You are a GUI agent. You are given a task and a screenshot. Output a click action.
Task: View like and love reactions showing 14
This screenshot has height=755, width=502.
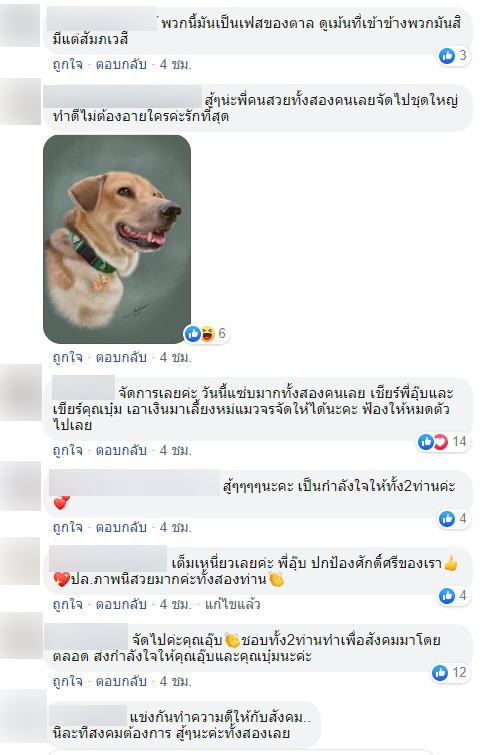tap(443, 442)
